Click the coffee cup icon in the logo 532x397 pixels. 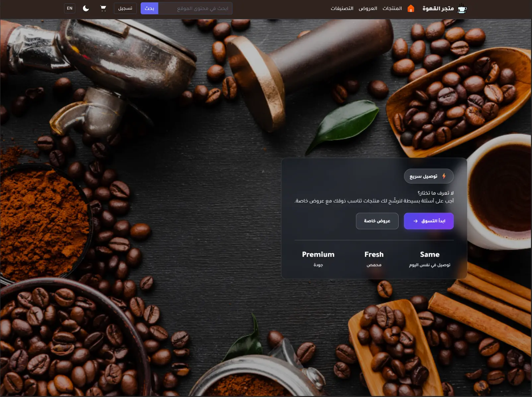461,9
